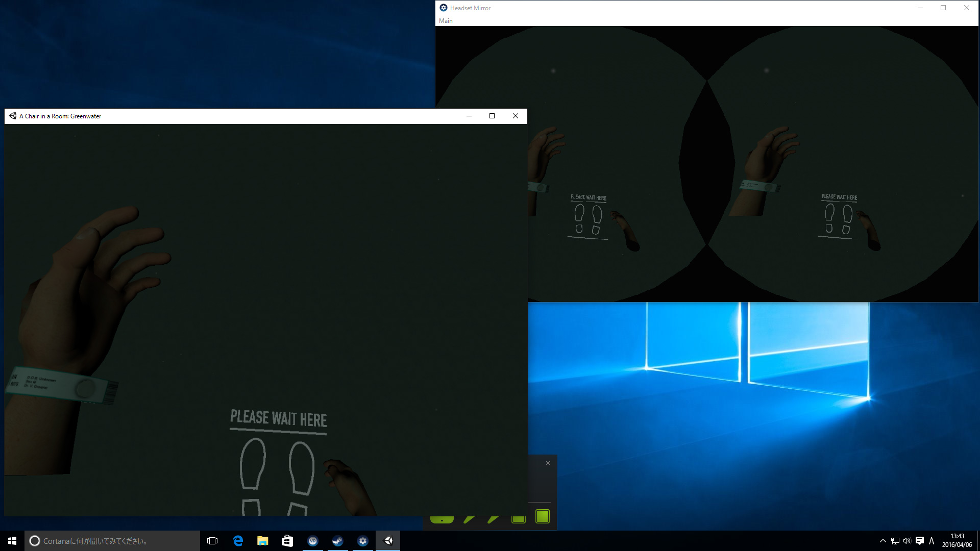This screenshot has width=980, height=551.
Task: Open volume control in system tray
Action: coord(907,541)
